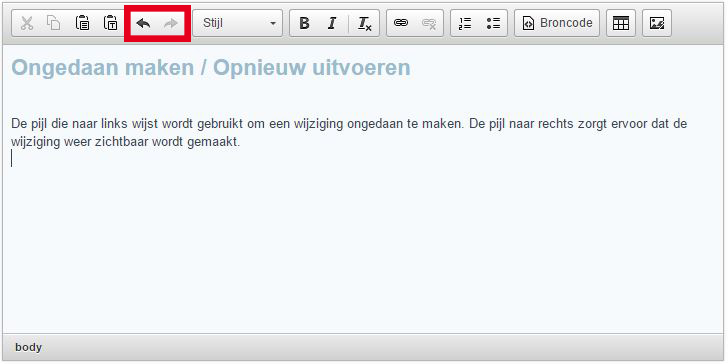Redo the undone change
728x364 pixels.
click(x=171, y=23)
